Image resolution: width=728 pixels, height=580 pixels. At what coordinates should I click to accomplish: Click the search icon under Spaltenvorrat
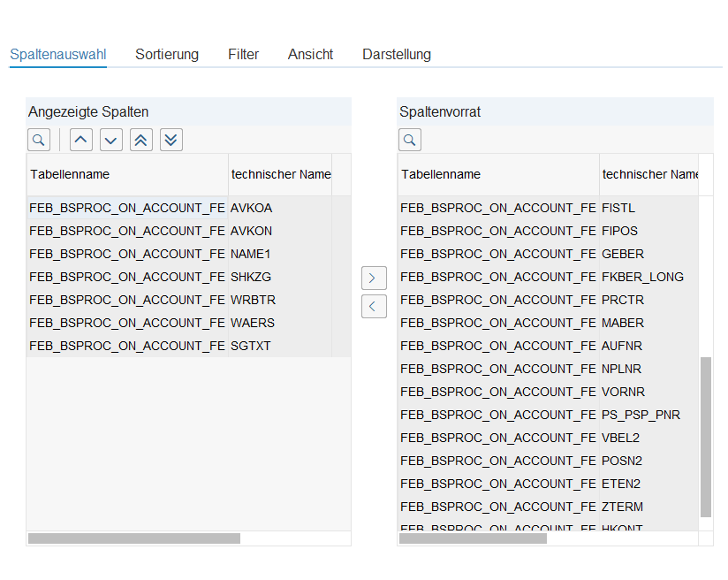point(410,140)
